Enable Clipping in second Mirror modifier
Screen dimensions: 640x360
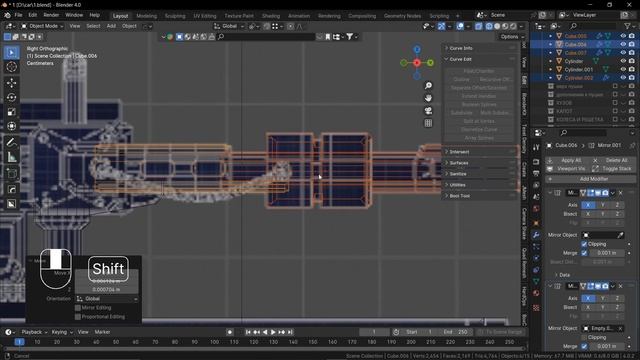click(584, 338)
